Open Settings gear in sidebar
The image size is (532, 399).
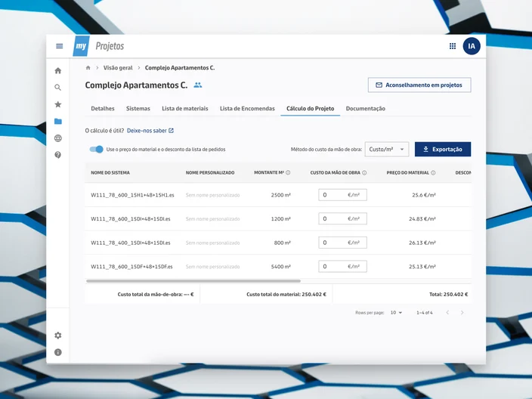(58, 336)
